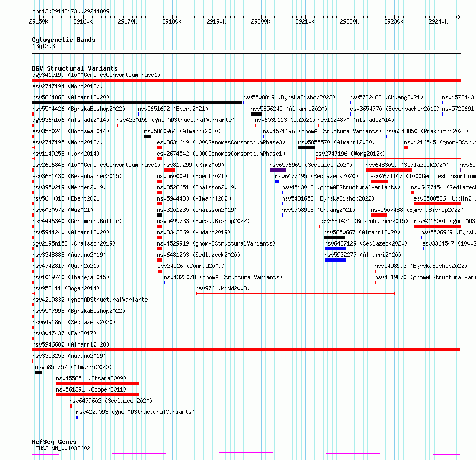The width and height of the screenshot is (476, 460).
Task: Click nsv4543018 (gnomADStructuralVariants) label
Action: pos(341,187)
